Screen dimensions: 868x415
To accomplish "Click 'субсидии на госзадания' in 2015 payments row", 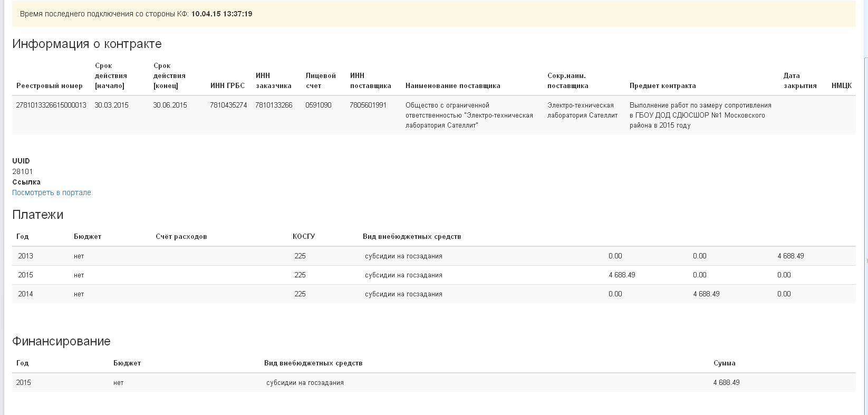I will 403,275.
